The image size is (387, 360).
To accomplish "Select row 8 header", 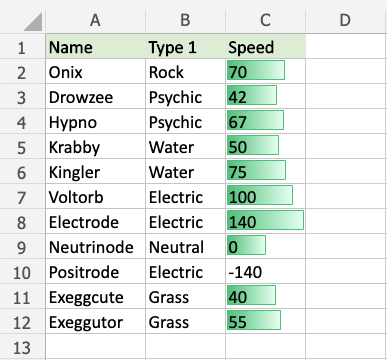I will pos(22,221).
